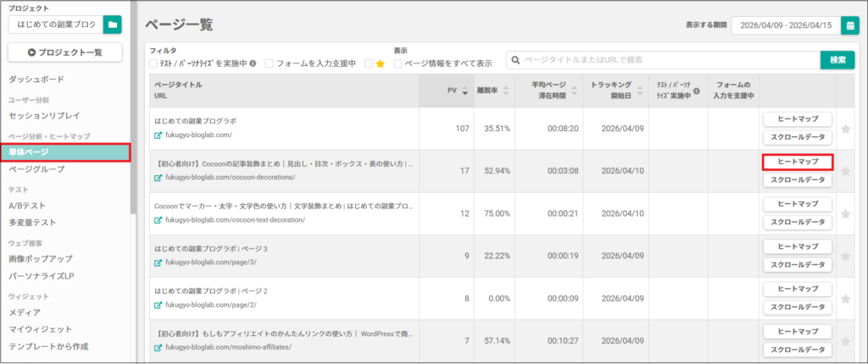Sort the table by PV column arrows
This screenshot has height=364, width=868.
[465, 91]
